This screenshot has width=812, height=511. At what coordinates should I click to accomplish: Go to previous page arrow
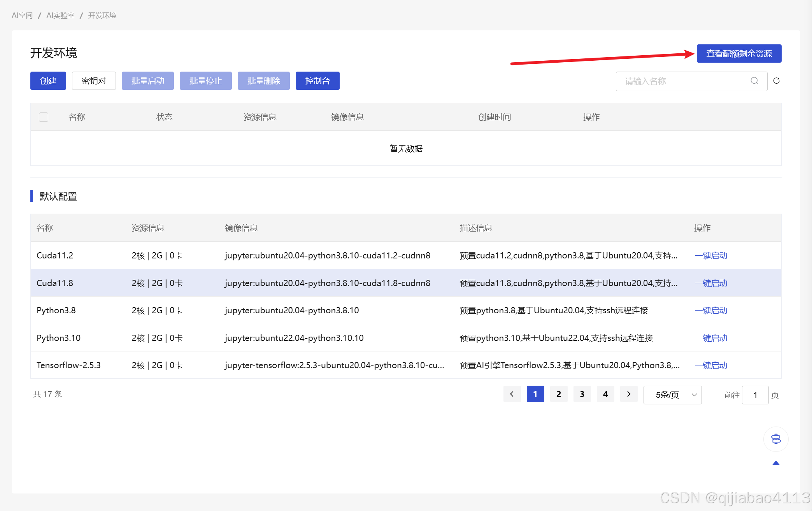tap(512, 394)
